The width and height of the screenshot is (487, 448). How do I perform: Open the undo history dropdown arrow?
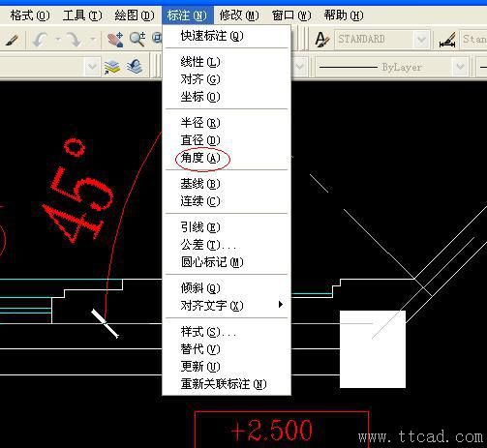[58, 40]
